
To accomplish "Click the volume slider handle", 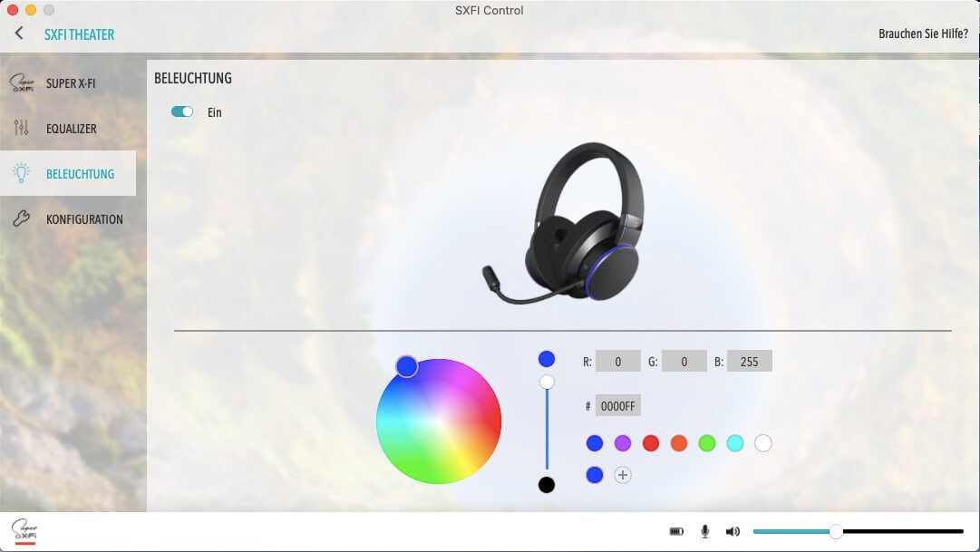I will click(836, 531).
